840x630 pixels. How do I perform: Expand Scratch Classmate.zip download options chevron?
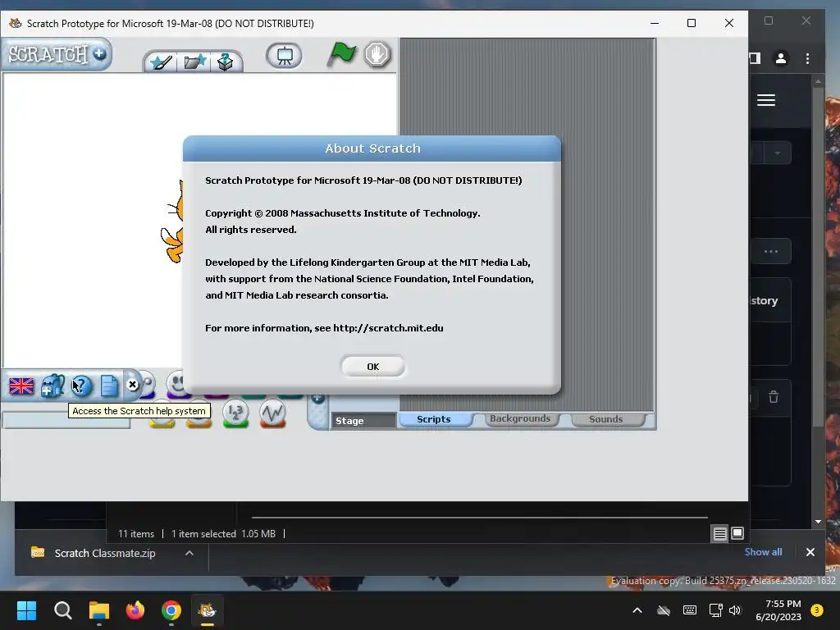click(189, 553)
